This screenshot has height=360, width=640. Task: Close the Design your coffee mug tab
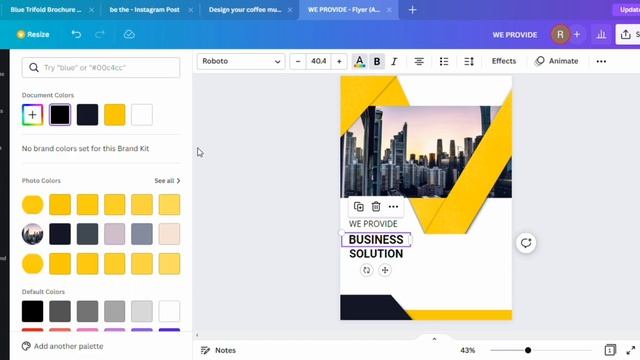click(290, 10)
